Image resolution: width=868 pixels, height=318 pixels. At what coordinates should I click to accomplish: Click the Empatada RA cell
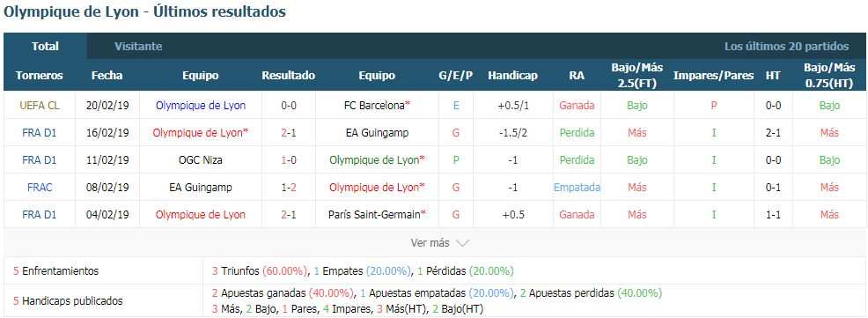(x=577, y=188)
